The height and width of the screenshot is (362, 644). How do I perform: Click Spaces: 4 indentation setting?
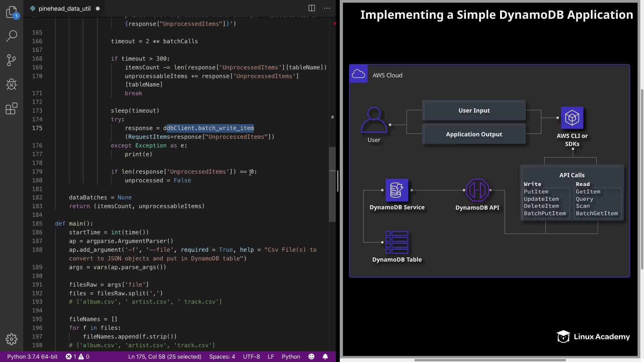coord(222,357)
